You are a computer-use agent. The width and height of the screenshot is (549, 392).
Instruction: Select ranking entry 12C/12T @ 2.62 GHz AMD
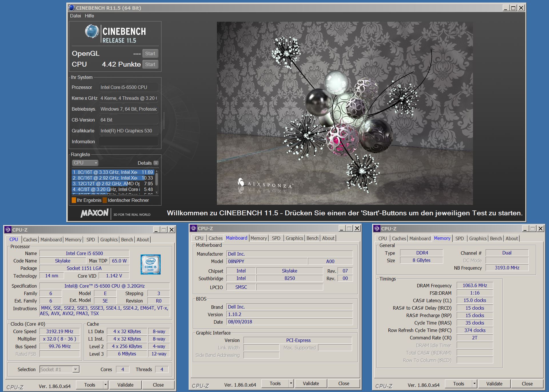pos(113,184)
